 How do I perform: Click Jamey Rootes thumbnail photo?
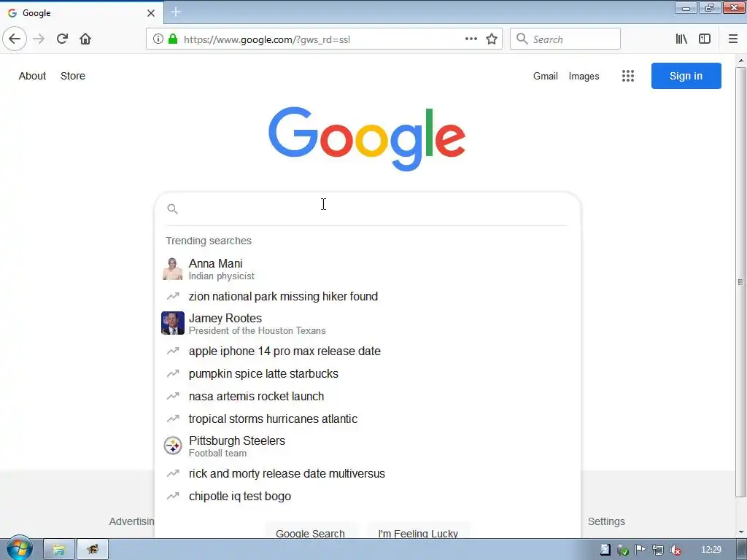[x=172, y=323]
